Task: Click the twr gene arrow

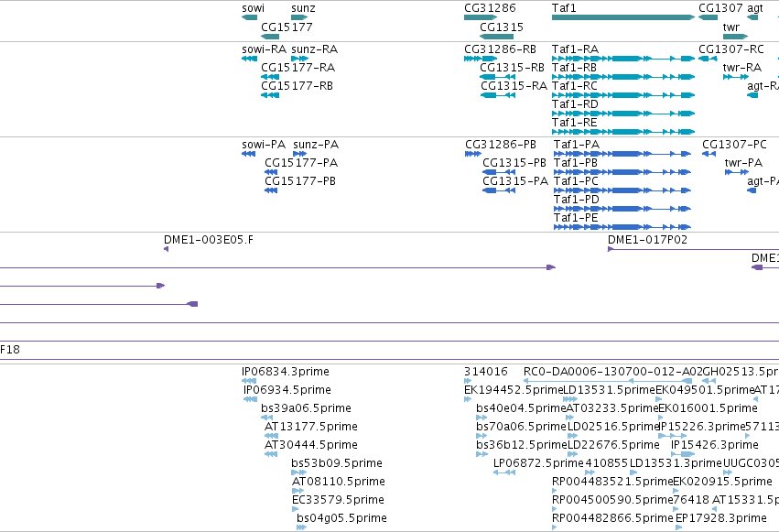Action: coord(735,37)
